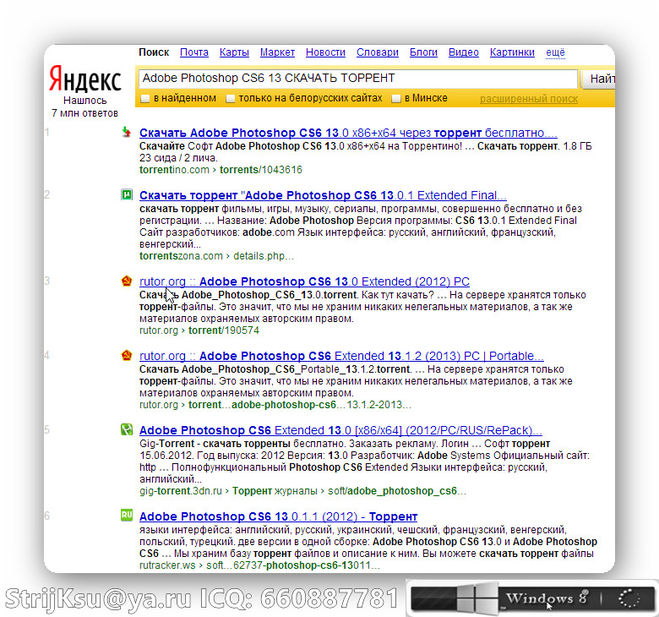Open the Видео search tab
The width and height of the screenshot is (659, 617).
pyautogui.click(x=464, y=53)
